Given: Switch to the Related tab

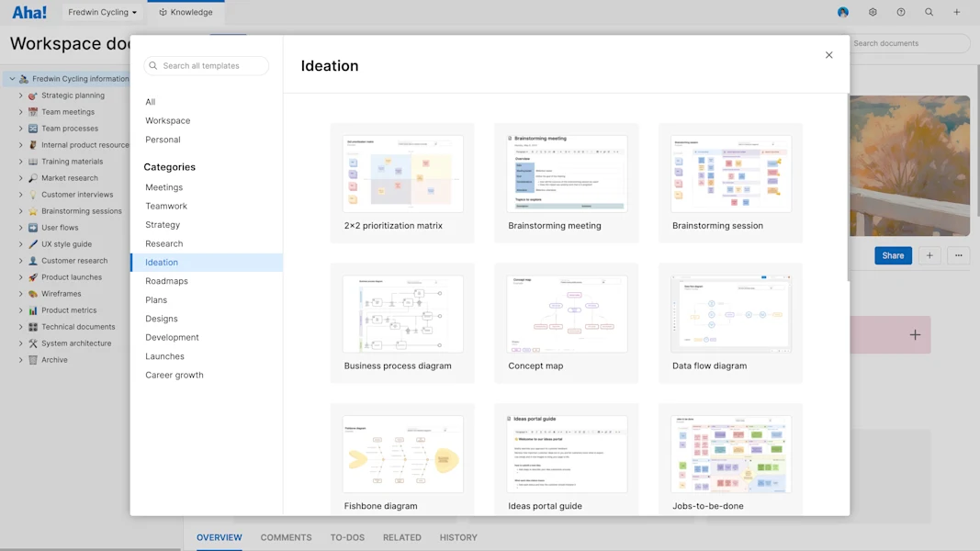Looking at the screenshot, I should point(402,537).
